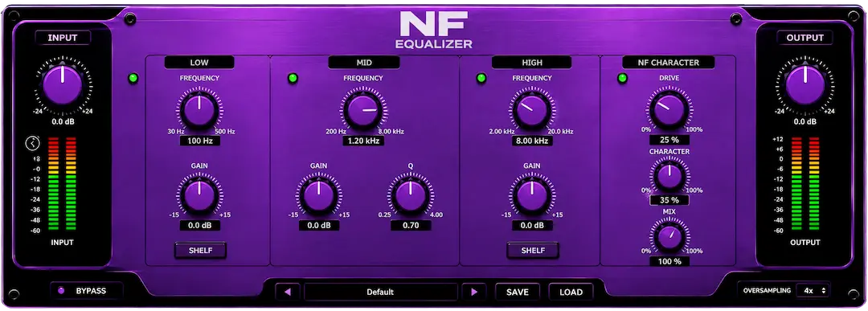Click the High gain 0.0 dB value box

tap(532, 225)
